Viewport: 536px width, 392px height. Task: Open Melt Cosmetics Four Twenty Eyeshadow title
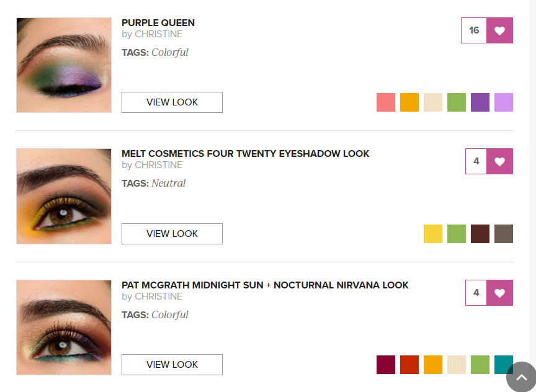coord(245,154)
